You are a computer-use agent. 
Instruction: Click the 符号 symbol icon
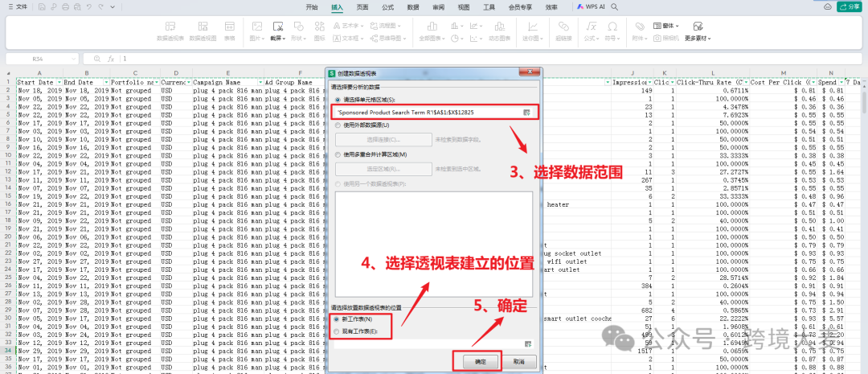(612, 26)
